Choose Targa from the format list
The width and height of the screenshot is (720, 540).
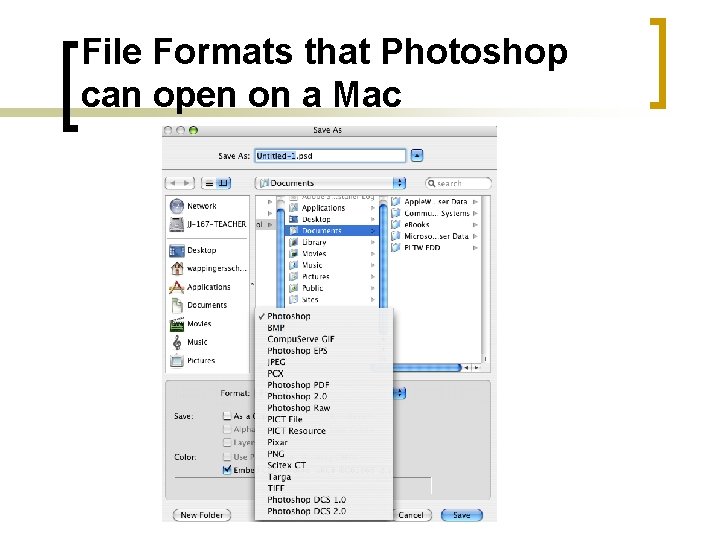coord(324,477)
